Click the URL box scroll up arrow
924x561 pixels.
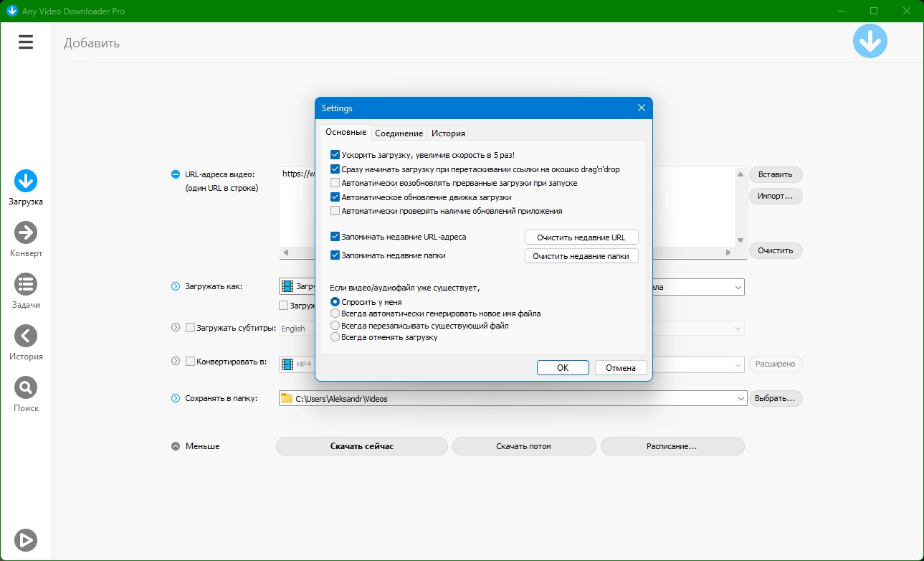point(740,173)
